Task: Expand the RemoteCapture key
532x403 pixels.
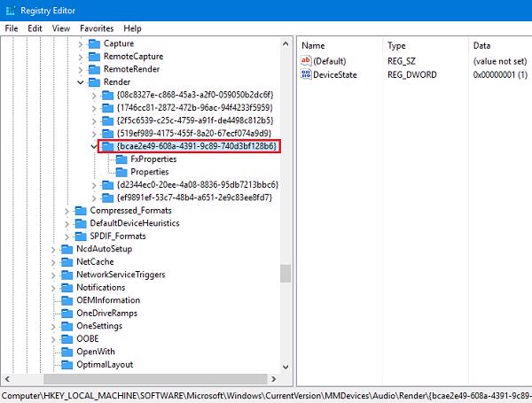Action: (x=82, y=56)
